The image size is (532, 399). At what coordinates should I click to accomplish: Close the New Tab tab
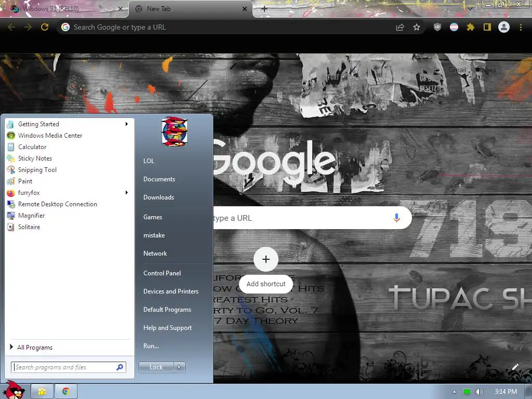pyautogui.click(x=245, y=9)
